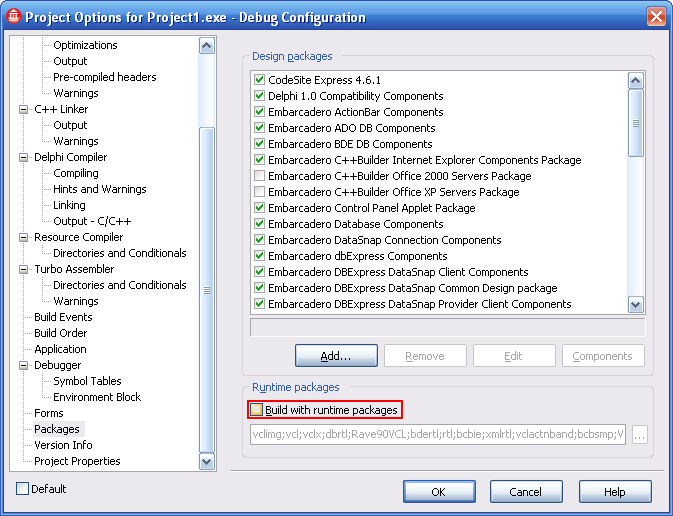This screenshot has width=673, height=516.
Task: Enable C++Builder Office 2000 Servers Package
Action: pyautogui.click(x=259, y=176)
